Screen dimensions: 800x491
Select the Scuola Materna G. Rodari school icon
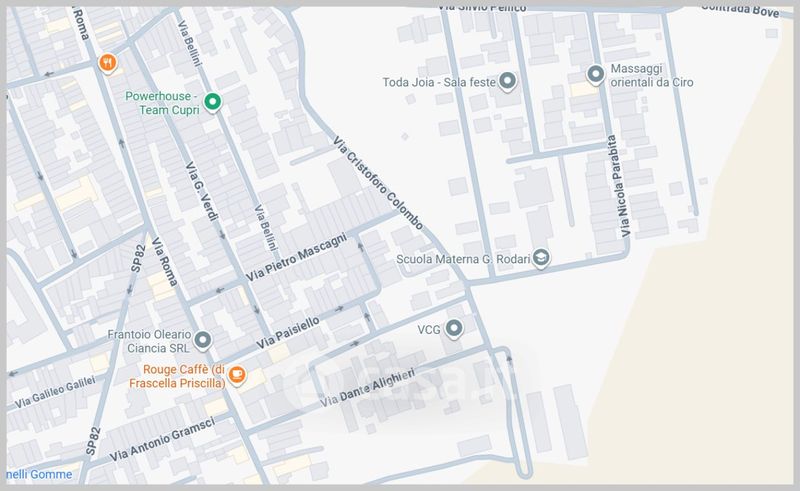[541, 257]
